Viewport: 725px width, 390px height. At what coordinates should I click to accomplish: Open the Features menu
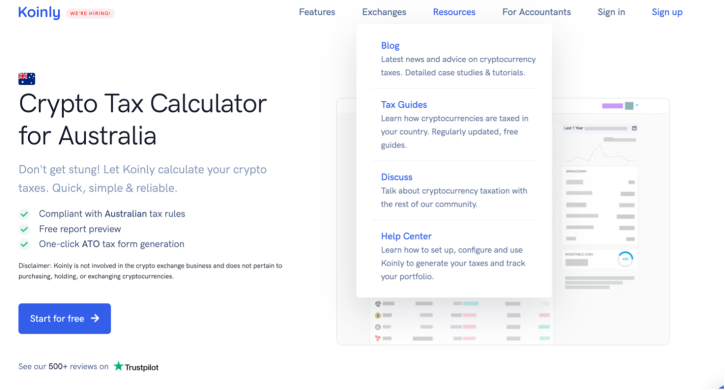coord(317,12)
